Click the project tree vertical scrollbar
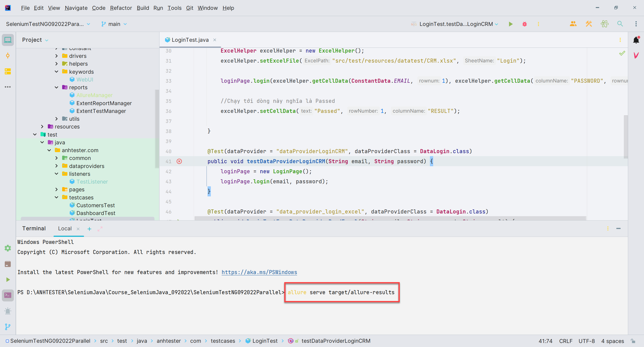This screenshot has height=347, width=644. point(157,129)
